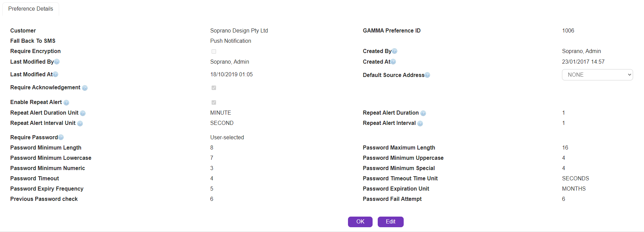Toggle the Enable Repeat Alert checkbox

pos(214,103)
